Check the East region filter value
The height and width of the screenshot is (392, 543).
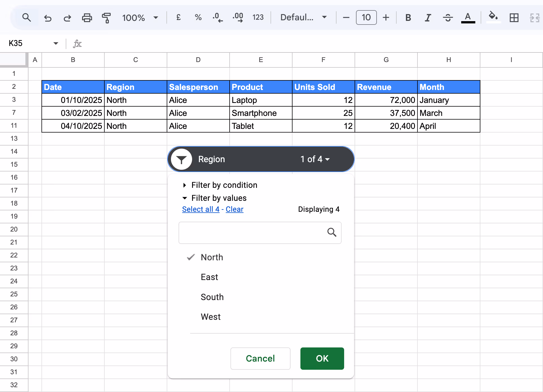[209, 277]
